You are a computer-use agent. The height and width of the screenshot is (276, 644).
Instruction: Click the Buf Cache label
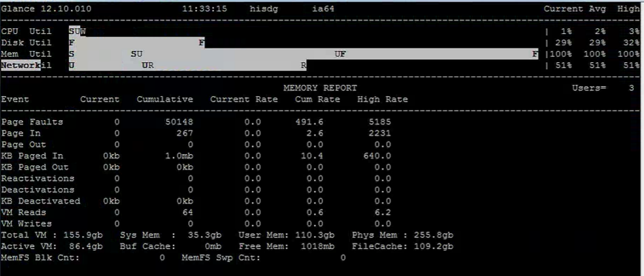pyautogui.click(x=148, y=246)
